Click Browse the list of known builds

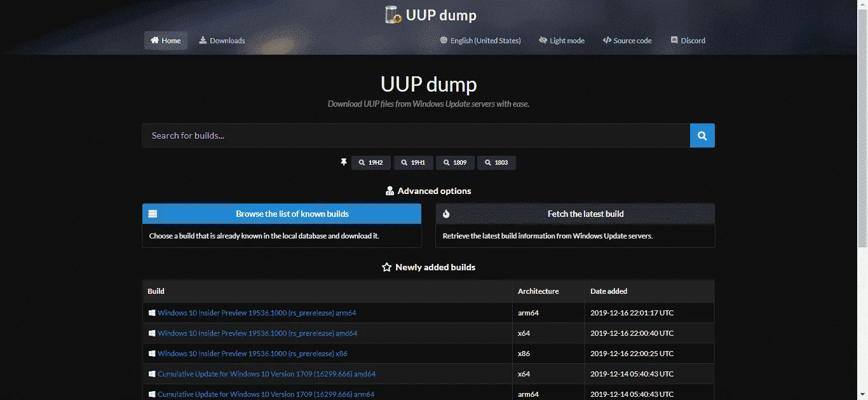click(281, 214)
